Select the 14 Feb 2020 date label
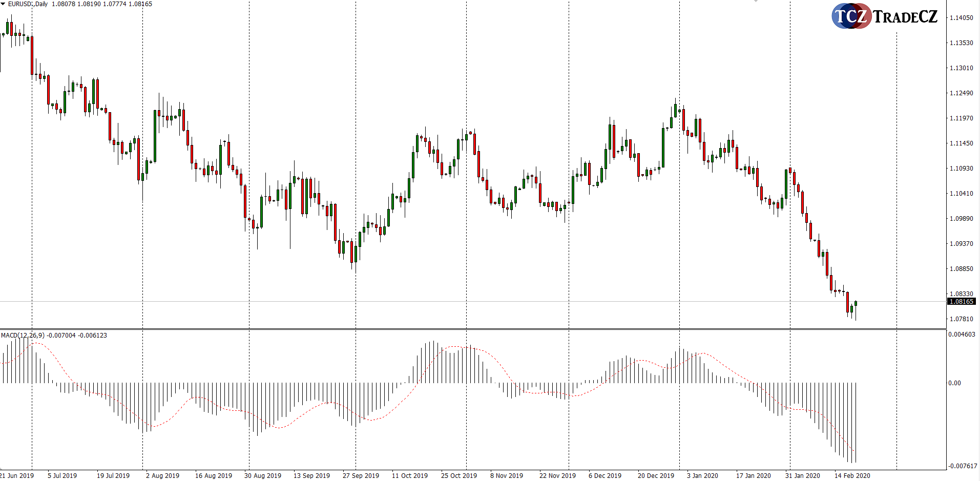Screen dimensions: 980x481 [852, 476]
